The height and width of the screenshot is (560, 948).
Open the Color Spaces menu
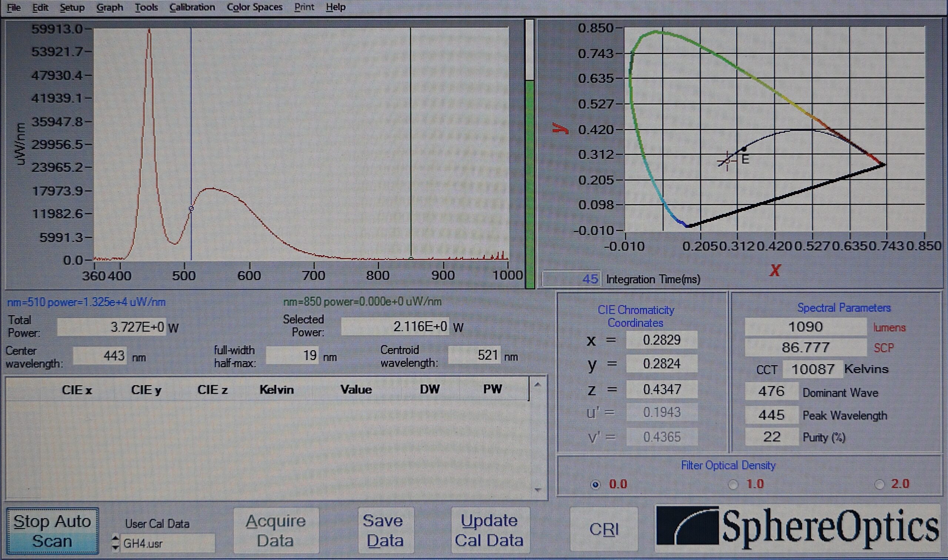(254, 7)
